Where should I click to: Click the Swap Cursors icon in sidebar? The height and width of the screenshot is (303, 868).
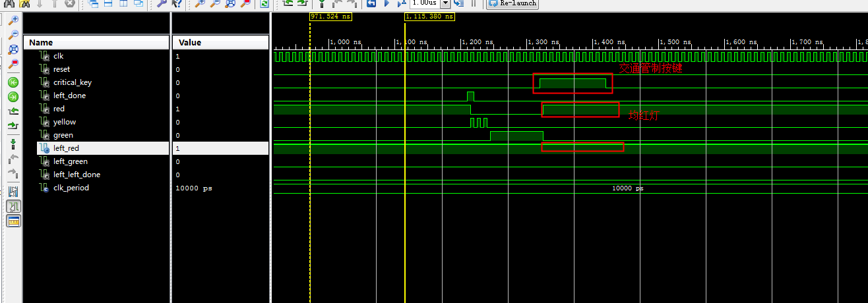click(13, 191)
